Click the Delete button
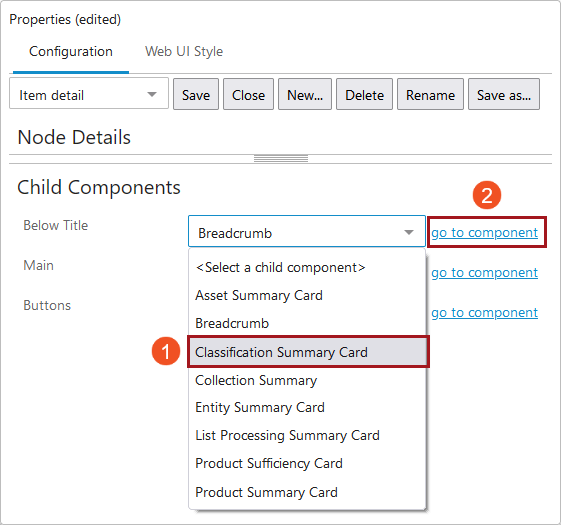The image size is (561, 525). (364, 94)
